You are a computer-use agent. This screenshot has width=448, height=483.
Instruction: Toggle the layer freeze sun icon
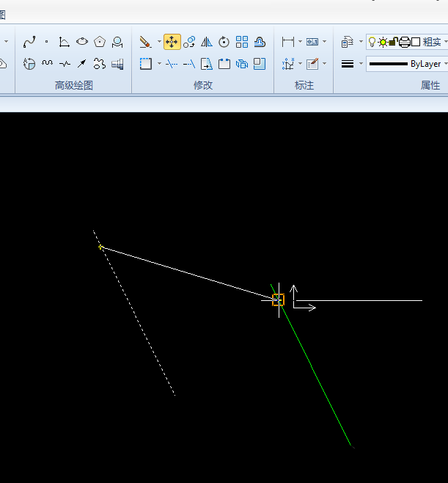tap(383, 42)
